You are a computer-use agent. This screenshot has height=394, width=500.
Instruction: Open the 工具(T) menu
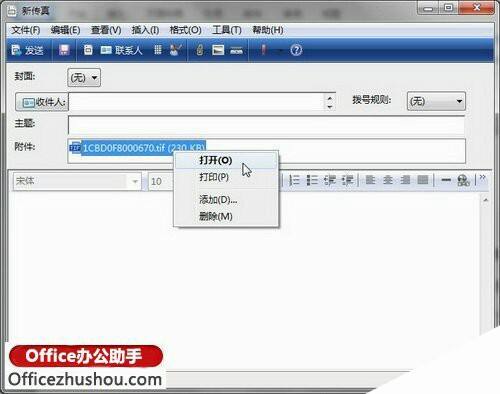(x=227, y=30)
